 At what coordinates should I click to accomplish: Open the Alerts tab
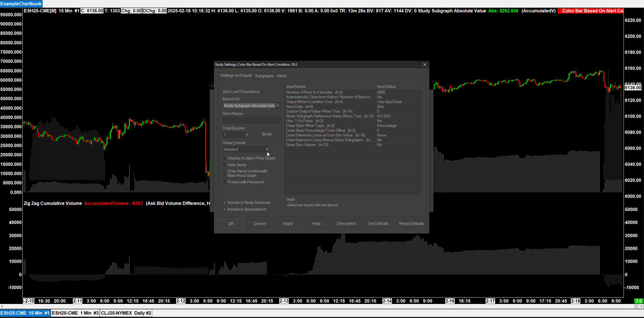[281, 76]
